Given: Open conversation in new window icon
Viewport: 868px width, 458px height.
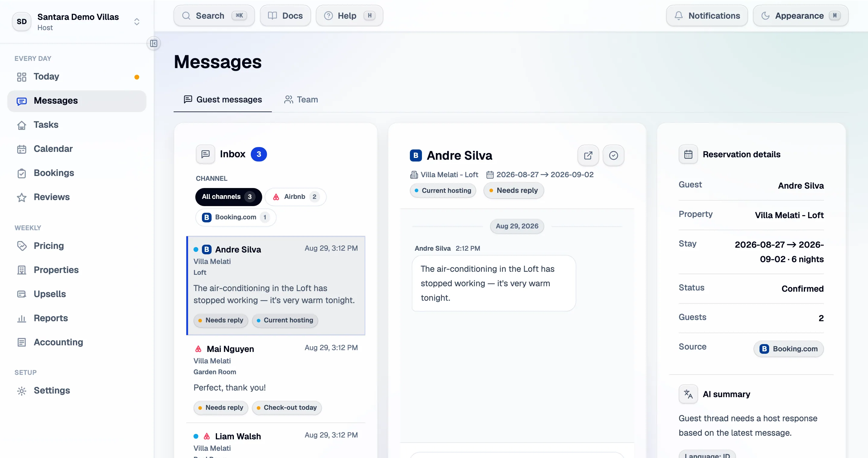Looking at the screenshot, I should point(588,155).
